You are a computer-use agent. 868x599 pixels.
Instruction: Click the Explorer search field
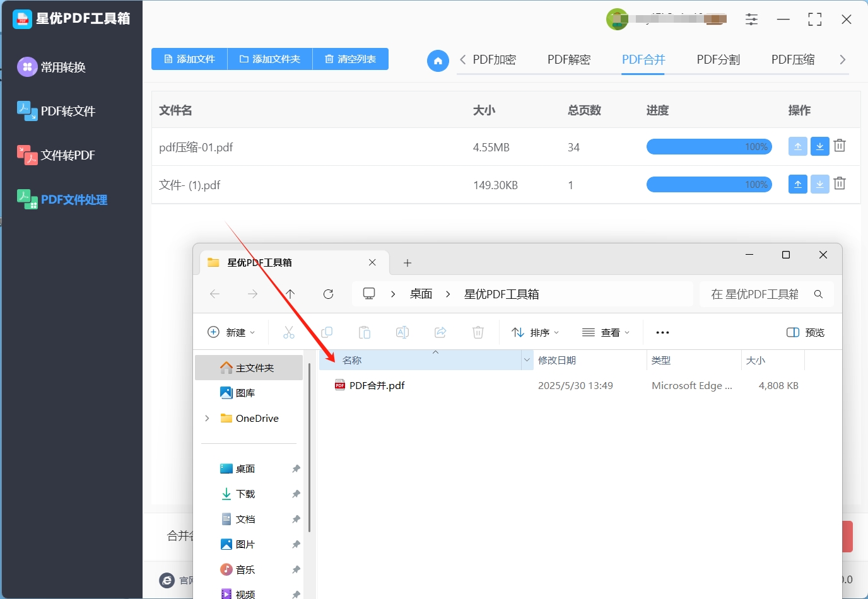[x=766, y=294]
